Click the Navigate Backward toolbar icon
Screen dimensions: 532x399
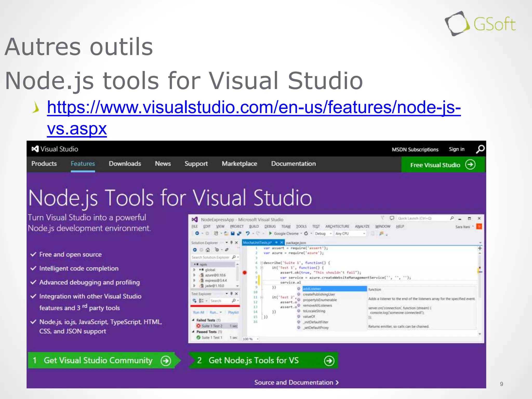point(197,233)
